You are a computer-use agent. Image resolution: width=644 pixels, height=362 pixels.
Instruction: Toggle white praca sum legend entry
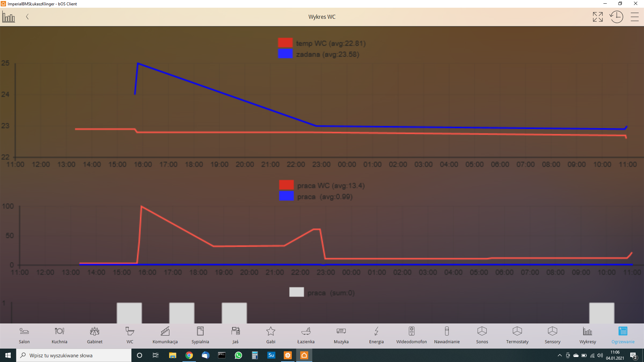(x=297, y=292)
